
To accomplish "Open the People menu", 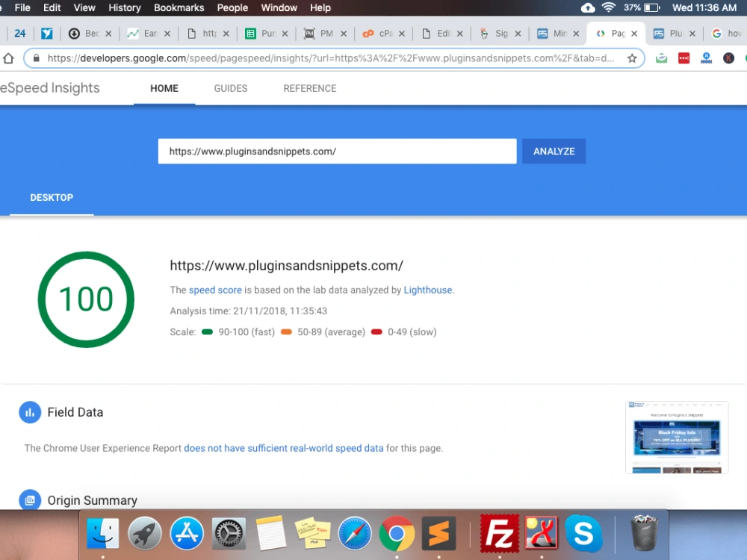I will (x=232, y=7).
